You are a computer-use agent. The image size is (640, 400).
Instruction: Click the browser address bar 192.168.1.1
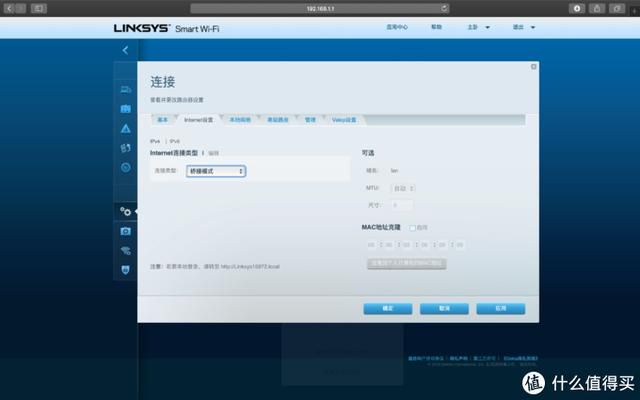(320, 8)
